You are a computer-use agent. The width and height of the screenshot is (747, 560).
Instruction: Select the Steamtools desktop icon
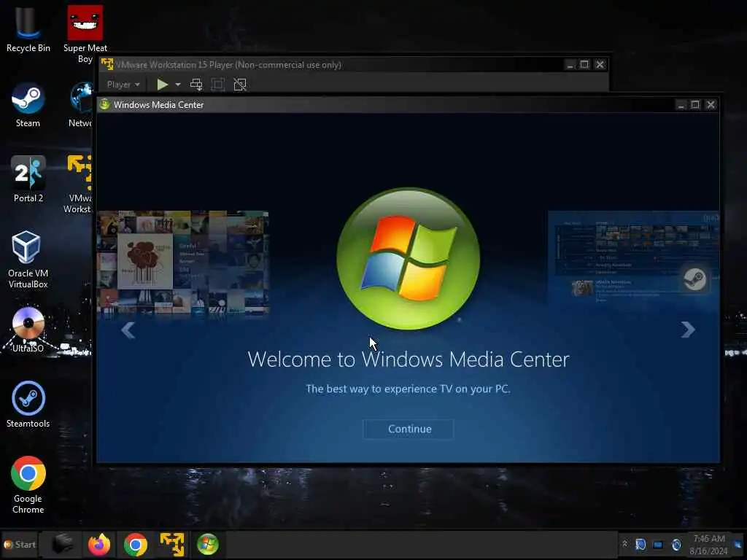click(28, 404)
